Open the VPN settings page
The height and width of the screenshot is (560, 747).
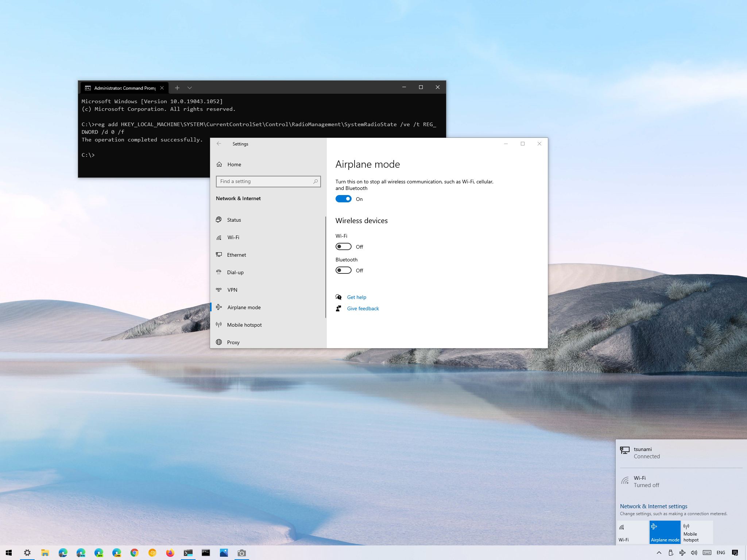(268, 290)
